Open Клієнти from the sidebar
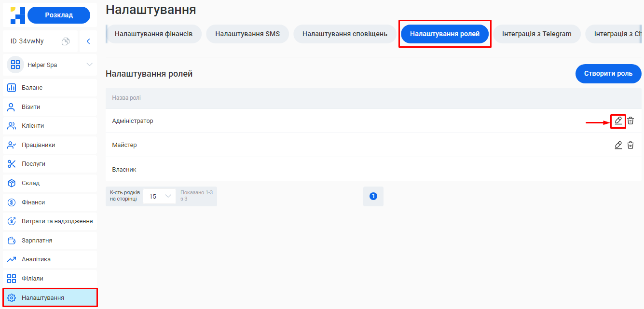The image size is (644, 309). pos(31,125)
